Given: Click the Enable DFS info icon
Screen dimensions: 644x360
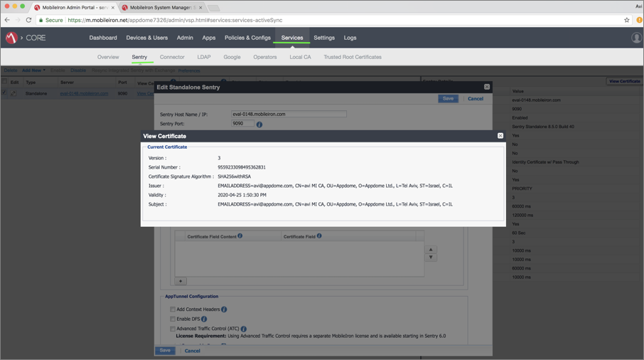Looking at the screenshot, I should [204, 319].
